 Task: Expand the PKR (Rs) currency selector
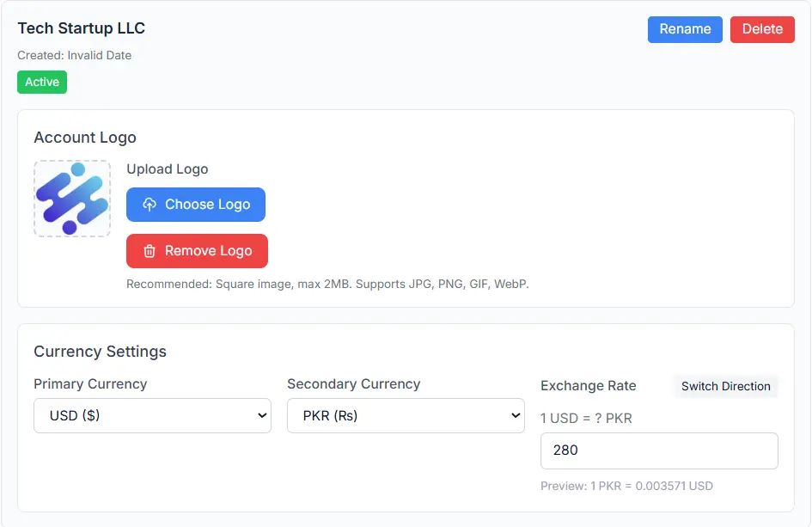tap(406, 415)
